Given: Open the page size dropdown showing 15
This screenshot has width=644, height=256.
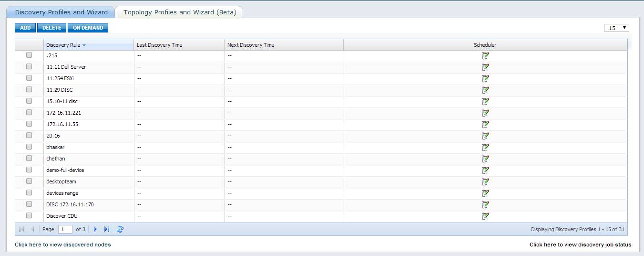Looking at the screenshot, I should (x=616, y=28).
